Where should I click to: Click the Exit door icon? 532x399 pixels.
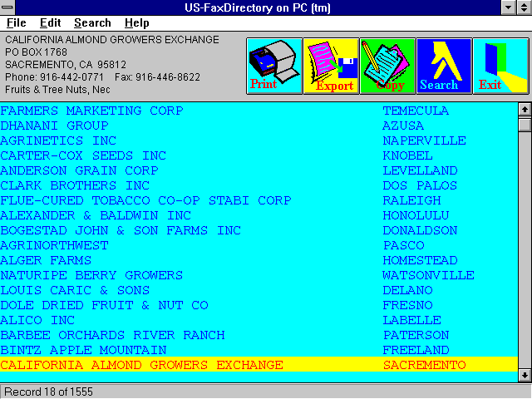(x=500, y=66)
